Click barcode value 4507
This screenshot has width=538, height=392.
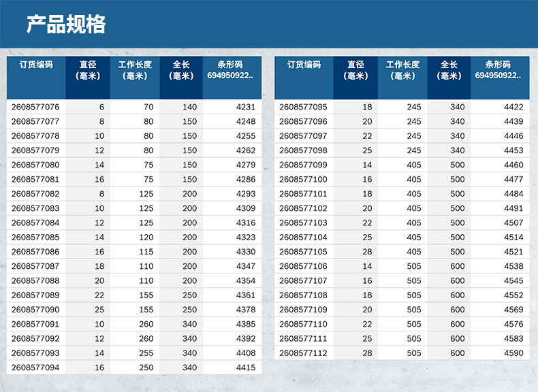point(513,223)
